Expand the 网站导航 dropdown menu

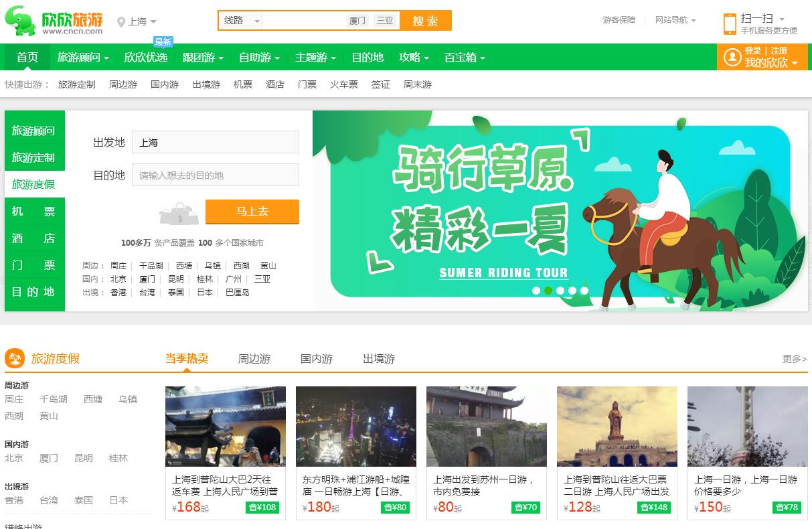[675, 20]
